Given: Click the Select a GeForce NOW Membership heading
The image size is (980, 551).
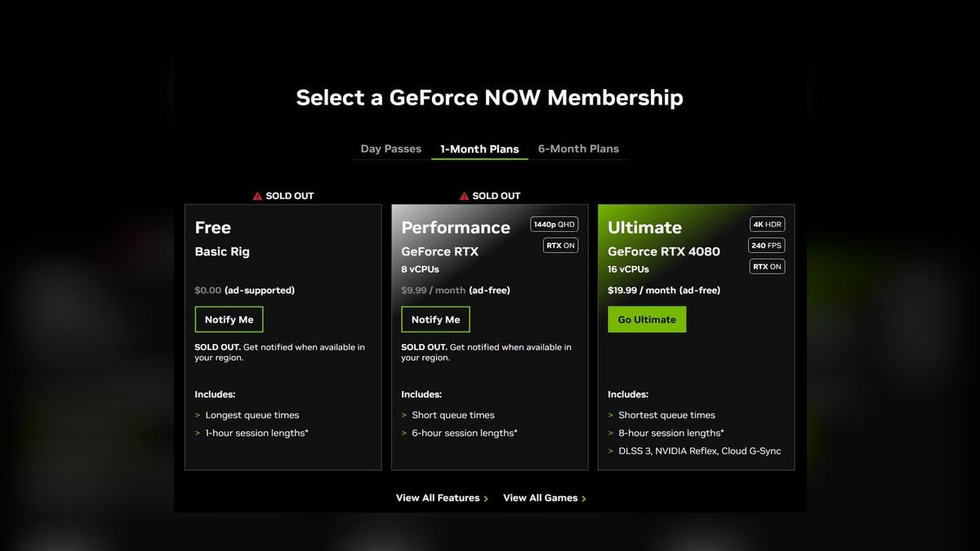Looking at the screenshot, I should (x=490, y=98).
